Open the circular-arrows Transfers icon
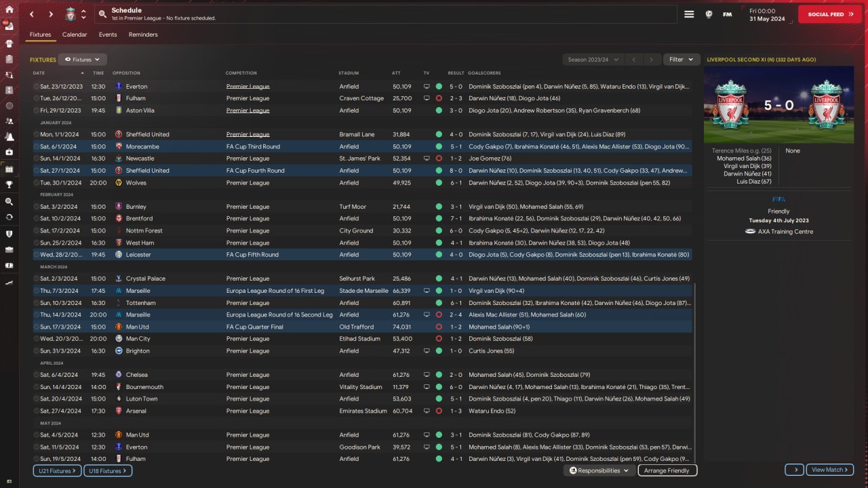The width and height of the screenshot is (868, 488). [9, 218]
